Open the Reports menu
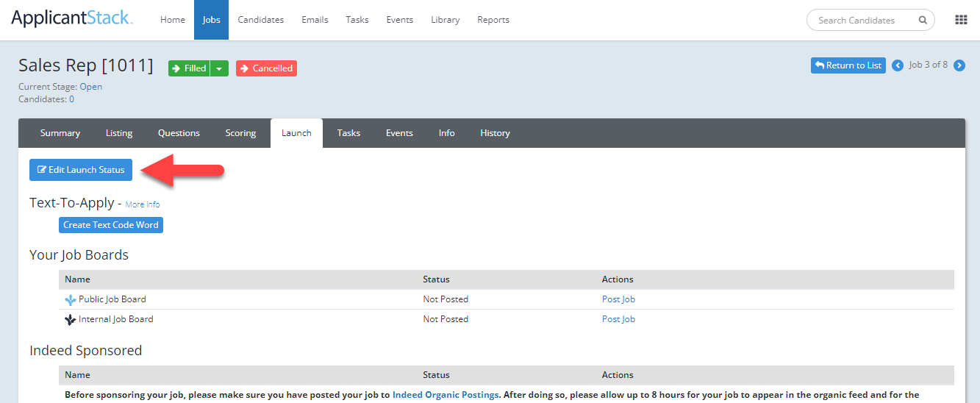The image size is (980, 403). coord(493,20)
